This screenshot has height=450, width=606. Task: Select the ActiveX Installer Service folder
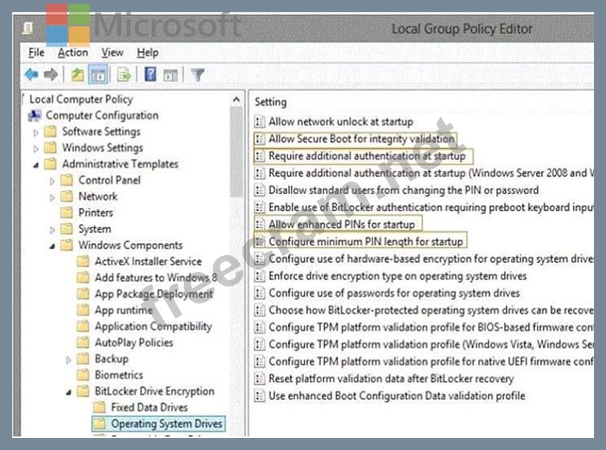click(148, 261)
